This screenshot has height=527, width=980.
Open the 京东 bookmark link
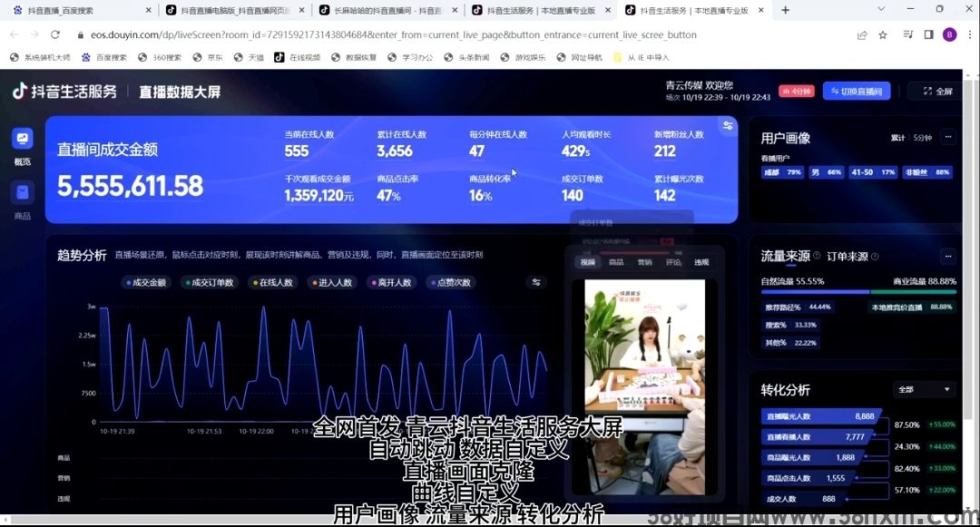(x=208, y=57)
